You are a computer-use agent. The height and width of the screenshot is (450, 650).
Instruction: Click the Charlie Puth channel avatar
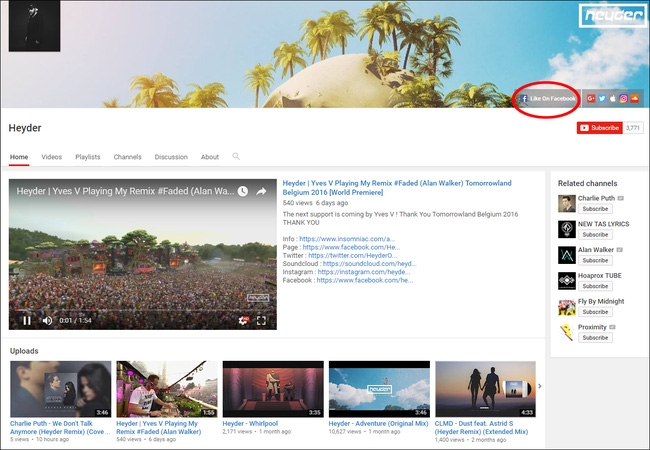(567, 203)
